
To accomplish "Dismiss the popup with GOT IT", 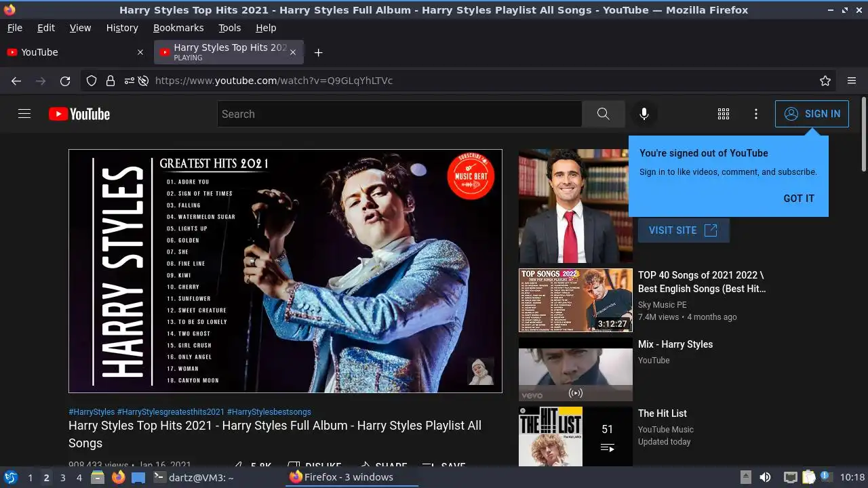I will click(799, 199).
